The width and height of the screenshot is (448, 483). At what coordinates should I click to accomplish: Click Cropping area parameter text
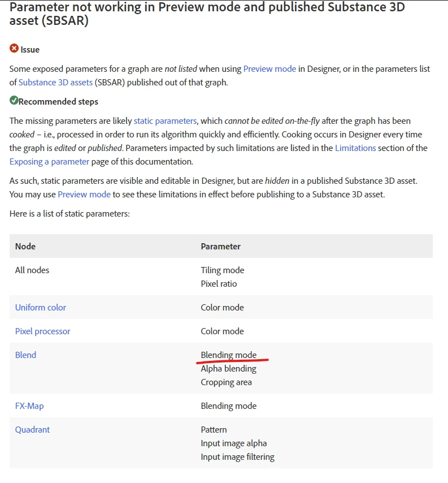click(x=226, y=382)
